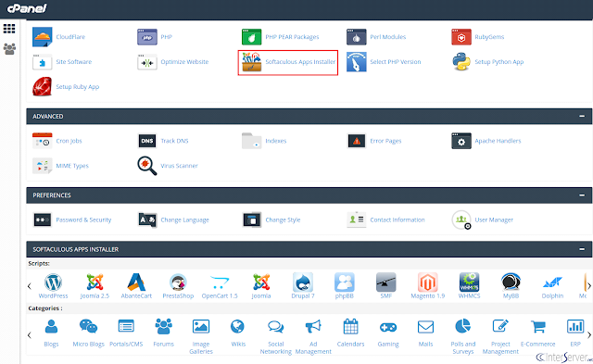The height and width of the screenshot is (364, 593).
Task: Open the Change Language icon
Action: (147, 220)
